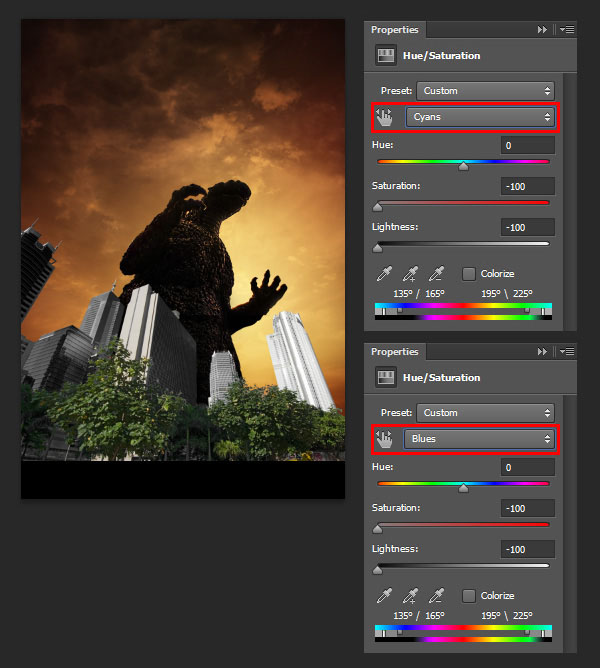The width and height of the screenshot is (600, 668).
Task: Click the targeted adjustment hand tool beside Blues
Action: (384, 439)
